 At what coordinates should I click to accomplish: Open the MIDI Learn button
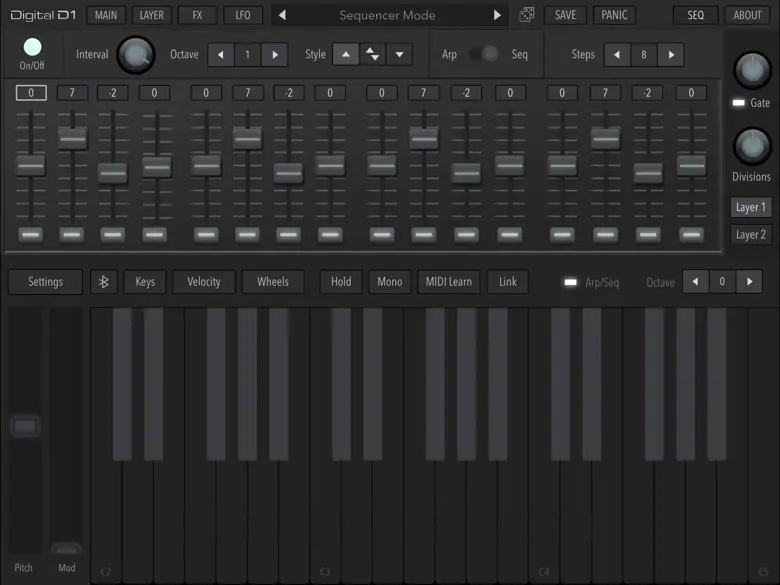coord(448,282)
